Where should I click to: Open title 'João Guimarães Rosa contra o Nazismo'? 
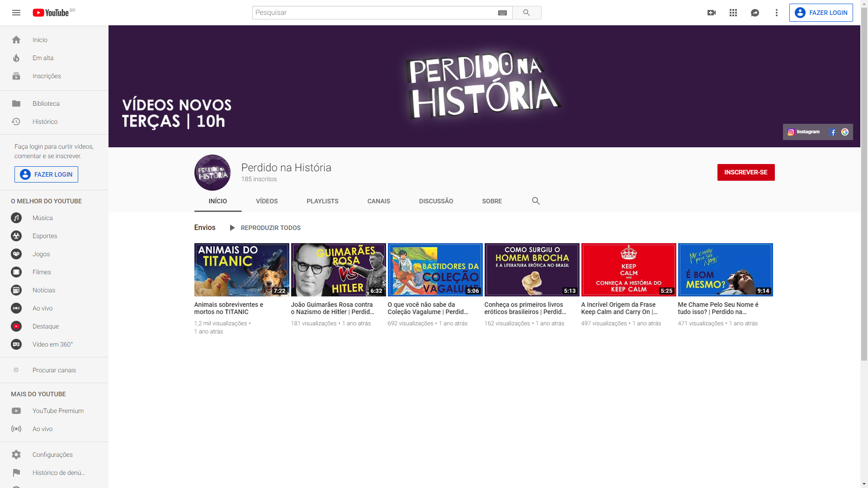point(333,308)
